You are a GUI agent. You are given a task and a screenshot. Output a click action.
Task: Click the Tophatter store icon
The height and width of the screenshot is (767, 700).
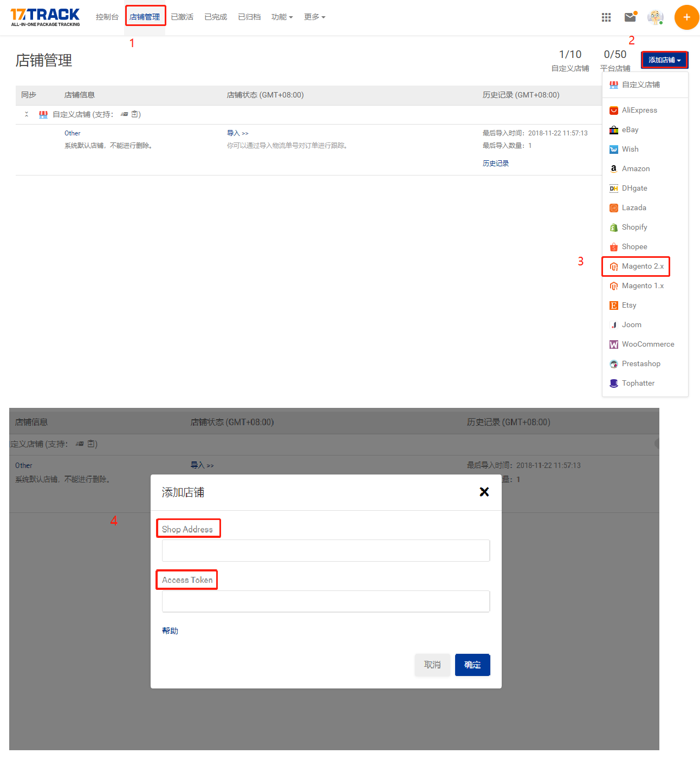pos(614,383)
